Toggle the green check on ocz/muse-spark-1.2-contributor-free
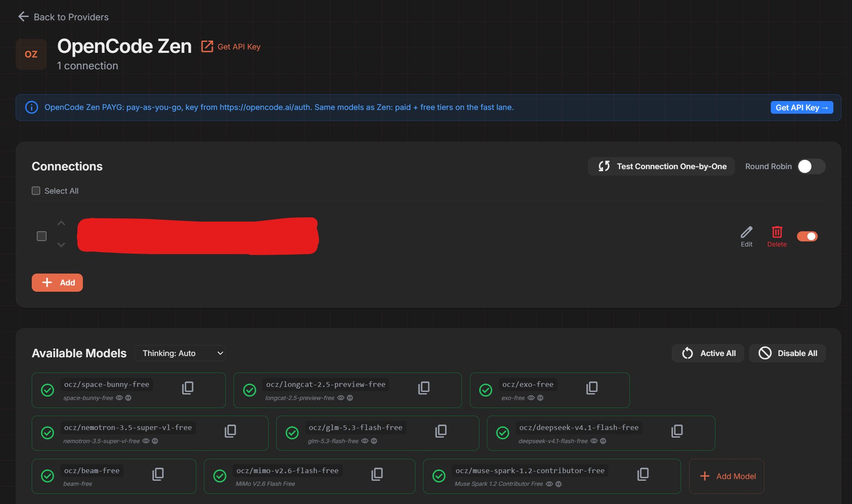The image size is (852, 504). (439, 476)
